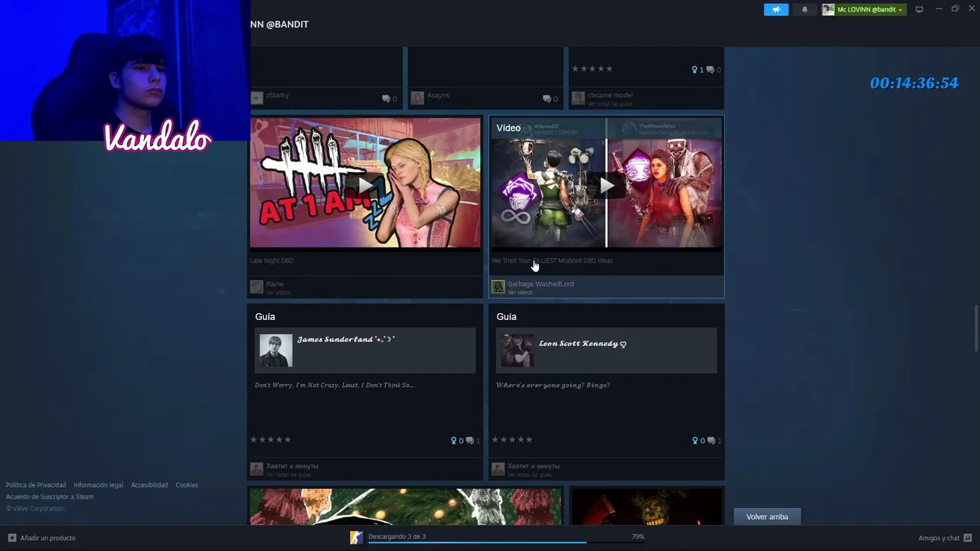Click Añadir un producto plus icon
The width and height of the screenshot is (980, 551).
click(12, 538)
